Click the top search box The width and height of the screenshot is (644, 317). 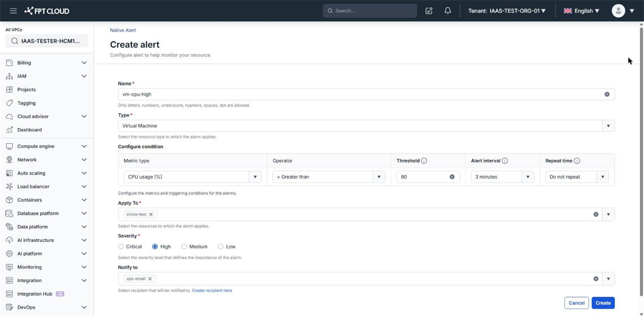click(x=370, y=11)
